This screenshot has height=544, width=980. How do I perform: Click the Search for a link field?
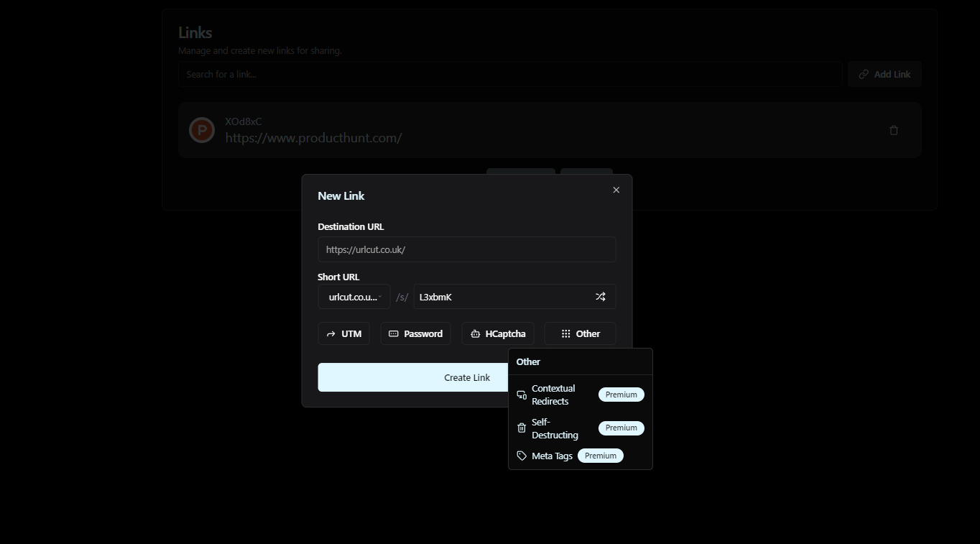point(510,74)
